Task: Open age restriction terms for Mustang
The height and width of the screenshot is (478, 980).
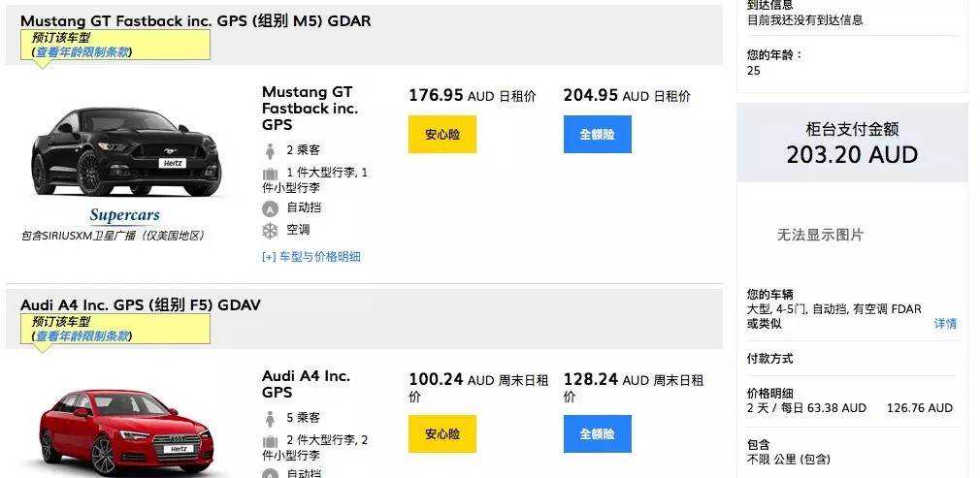Action: pyautogui.click(x=82, y=52)
